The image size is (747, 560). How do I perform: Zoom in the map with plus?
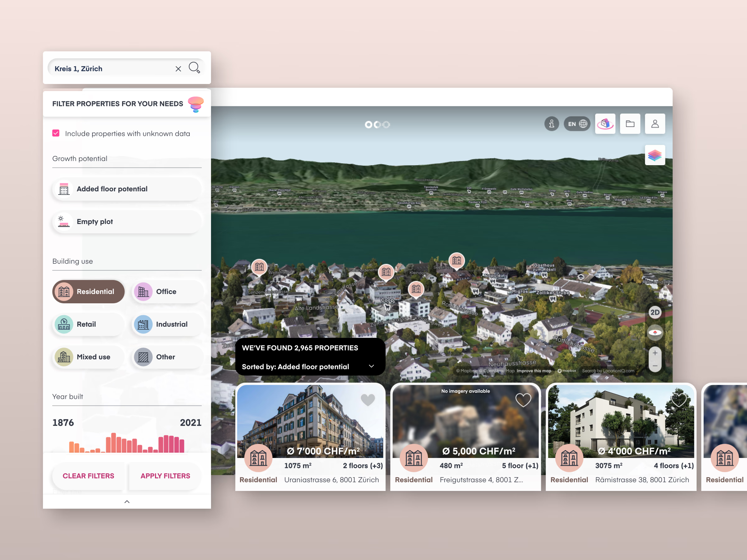(x=655, y=353)
